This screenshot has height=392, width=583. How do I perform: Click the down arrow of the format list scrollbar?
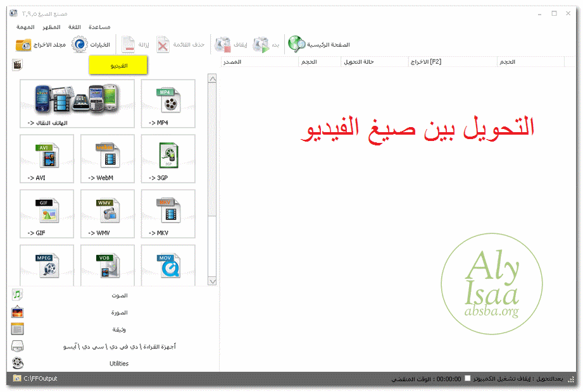point(212,281)
